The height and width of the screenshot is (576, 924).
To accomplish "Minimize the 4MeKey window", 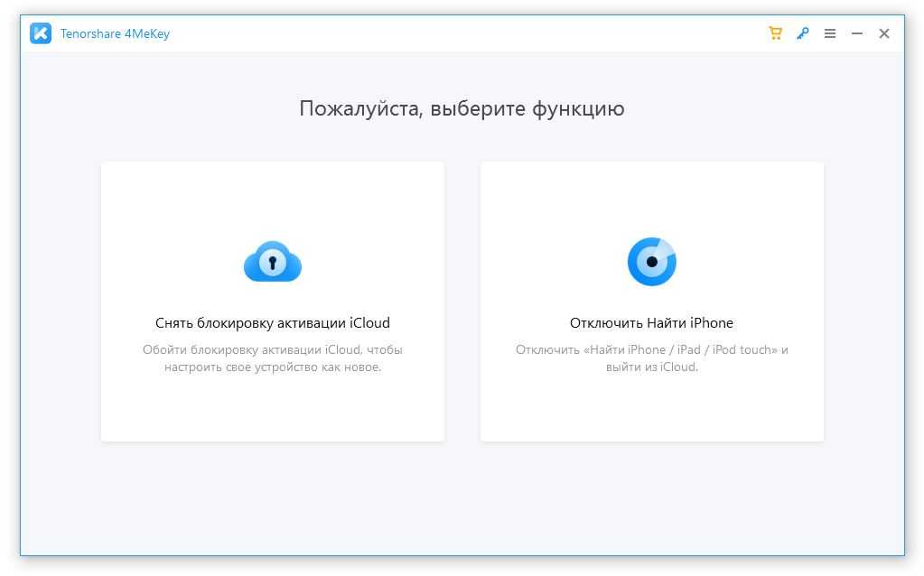I will [x=857, y=33].
